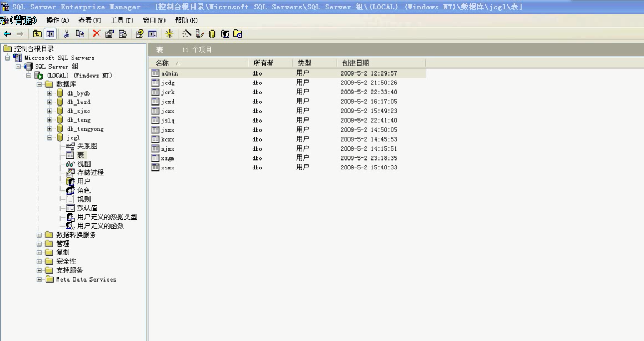
Task: Click the Export List toolbar icon
Action: pyautogui.click(x=122, y=34)
